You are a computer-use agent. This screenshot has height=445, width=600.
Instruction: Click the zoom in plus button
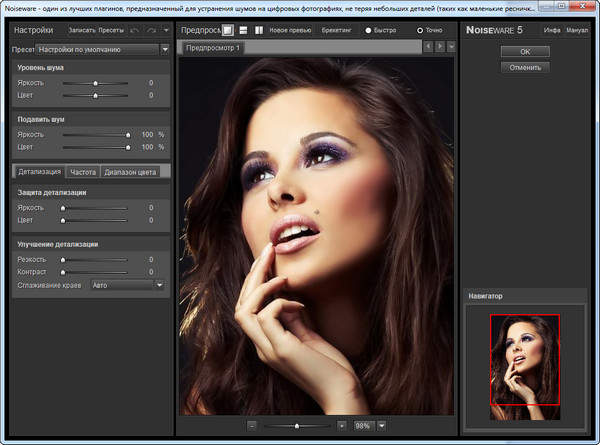342,425
